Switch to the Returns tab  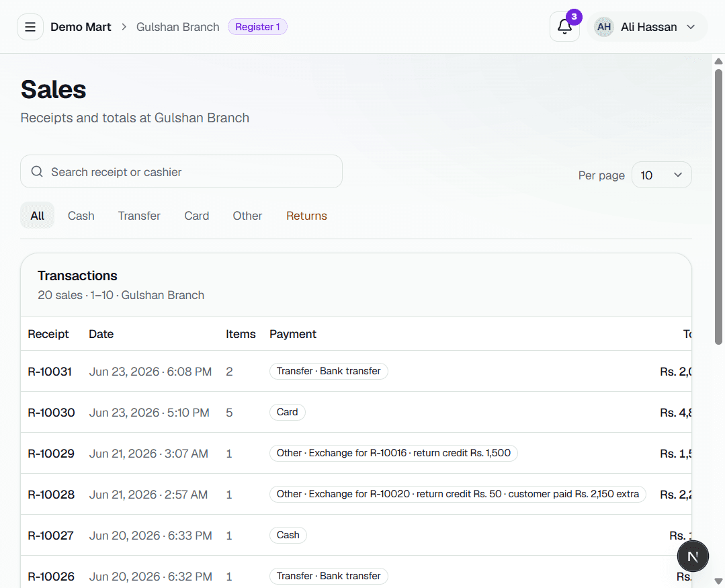pyautogui.click(x=306, y=216)
